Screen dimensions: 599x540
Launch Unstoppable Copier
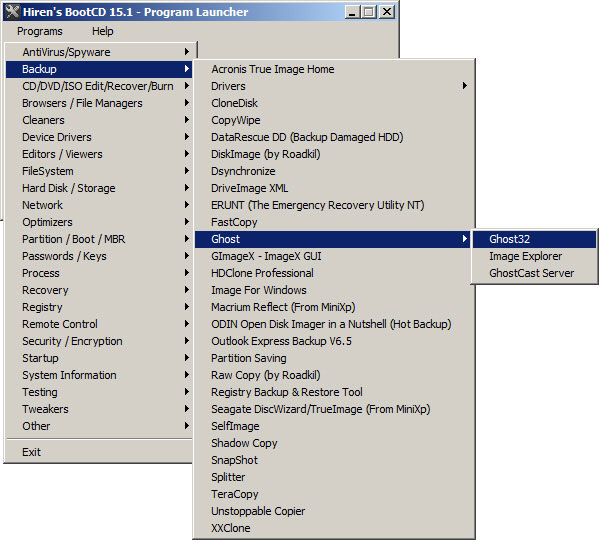tap(333, 511)
